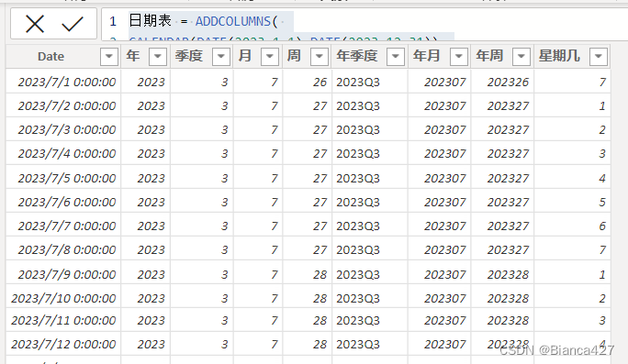
Task: Select the cell 2023/7/3 0:00:00
Action: (x=63, y=129)
